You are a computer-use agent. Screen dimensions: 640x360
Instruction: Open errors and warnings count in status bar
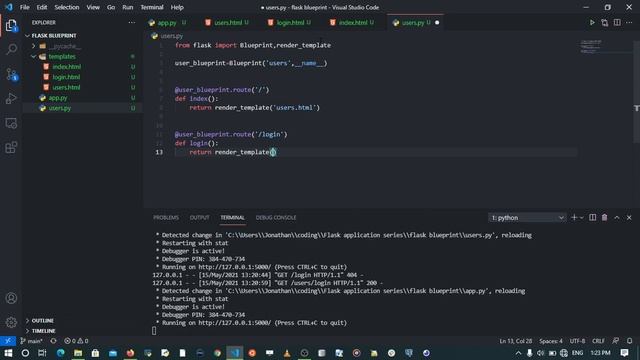tap(76, 341)
